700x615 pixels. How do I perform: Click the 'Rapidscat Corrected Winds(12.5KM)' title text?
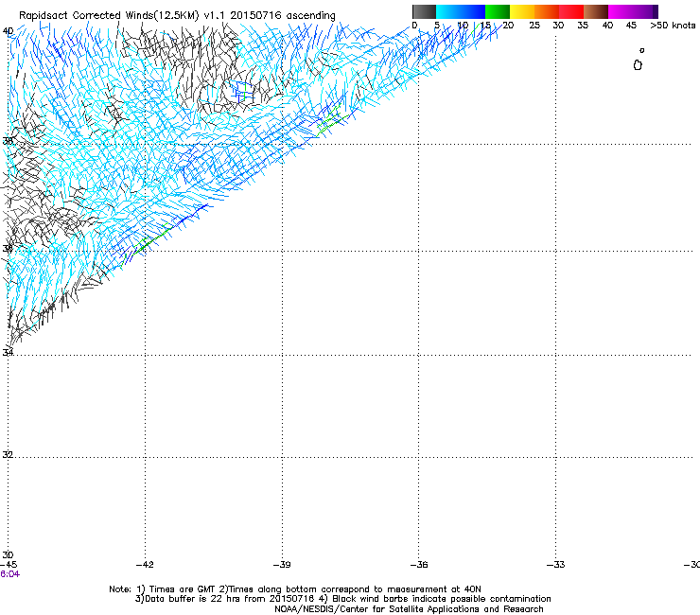pyautogui.click(x=109, y=16)
